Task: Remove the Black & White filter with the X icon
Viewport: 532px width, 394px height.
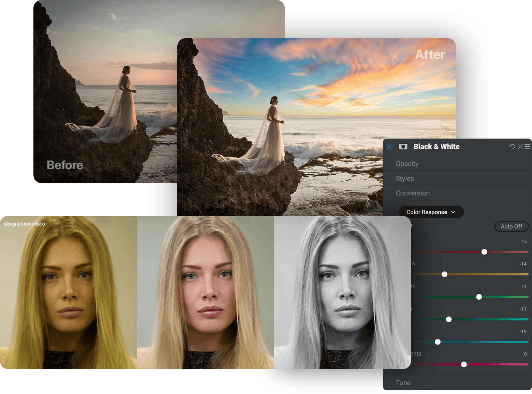Action: coord(520,147)
